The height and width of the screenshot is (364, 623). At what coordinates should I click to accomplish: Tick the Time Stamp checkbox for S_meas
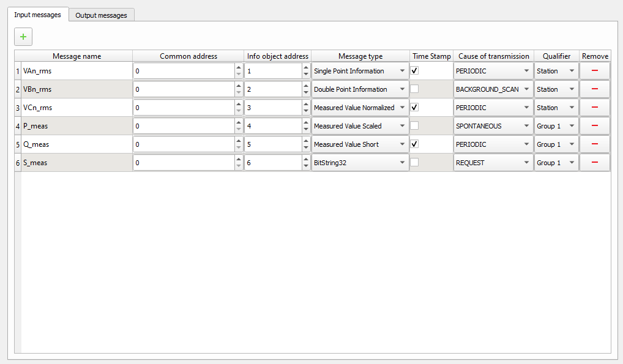(x=415, y=163)
